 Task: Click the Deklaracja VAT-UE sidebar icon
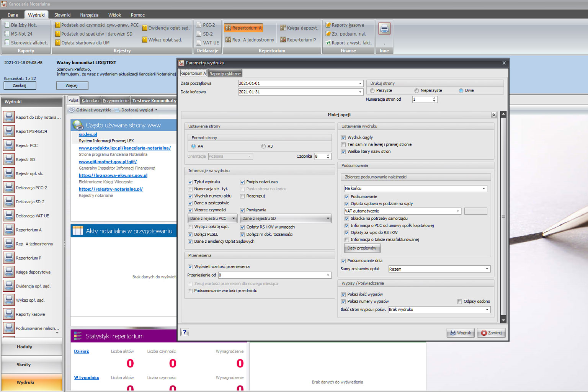9,216
